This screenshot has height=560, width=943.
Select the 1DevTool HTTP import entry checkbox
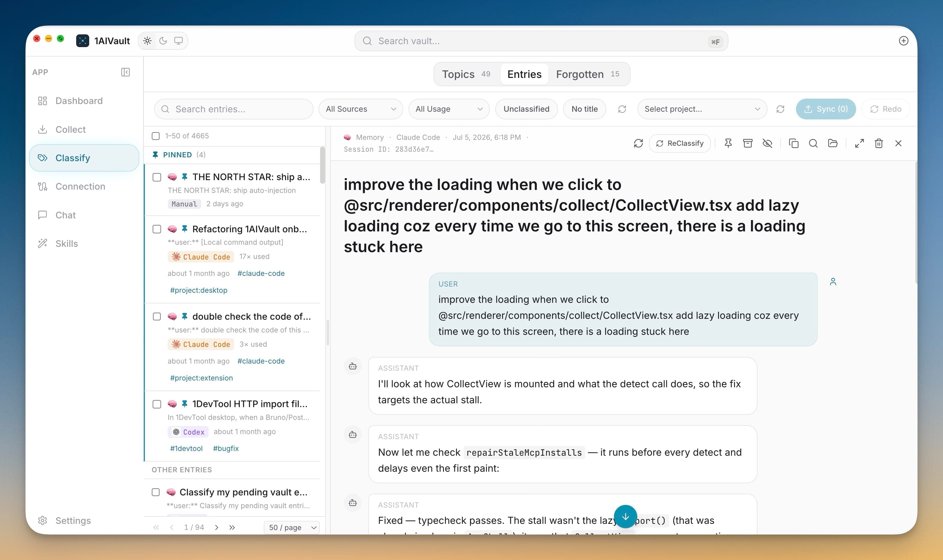(156, 404)
